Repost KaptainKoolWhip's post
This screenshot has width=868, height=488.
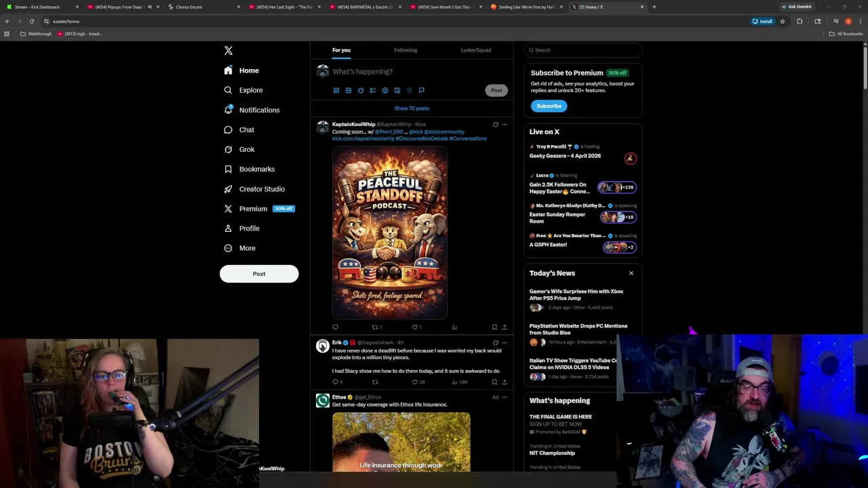click(375, 327)
